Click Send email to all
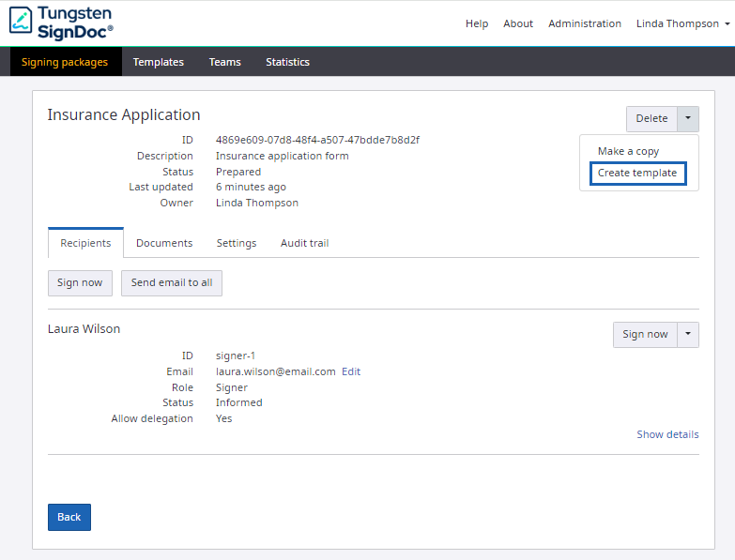735x560 pixels. point(172,282)
